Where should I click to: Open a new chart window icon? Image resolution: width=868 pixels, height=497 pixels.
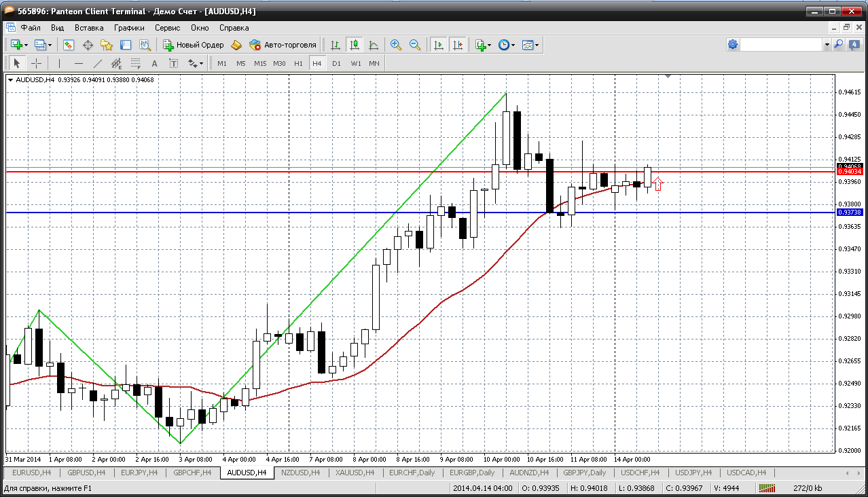(16, 45)
